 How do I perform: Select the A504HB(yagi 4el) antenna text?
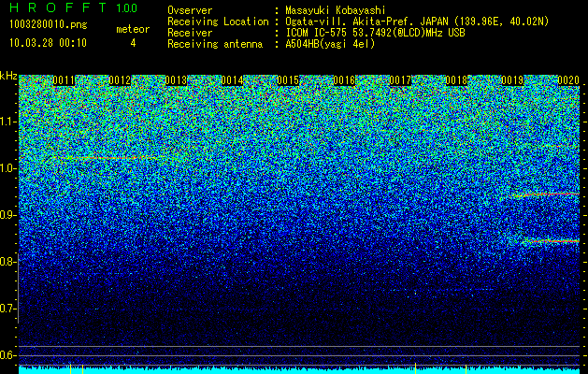[x=330, y=44]
